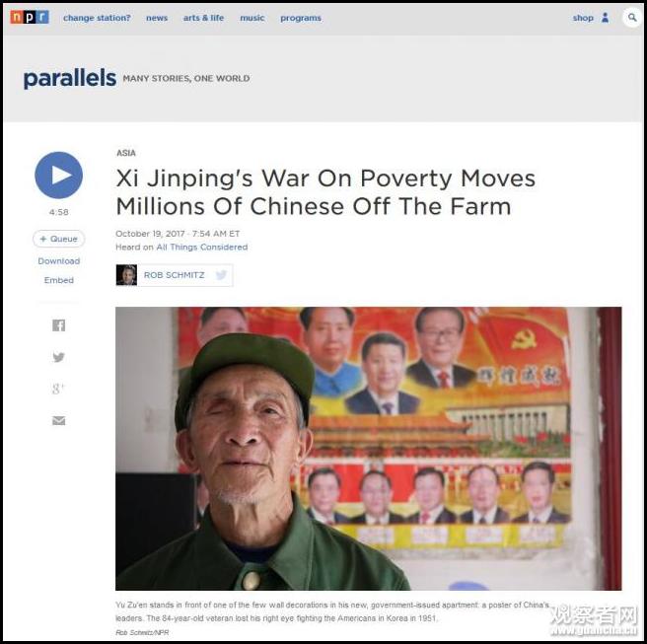647x644 pixels.
Task: Open the programs menu
Action: [301, 18]
